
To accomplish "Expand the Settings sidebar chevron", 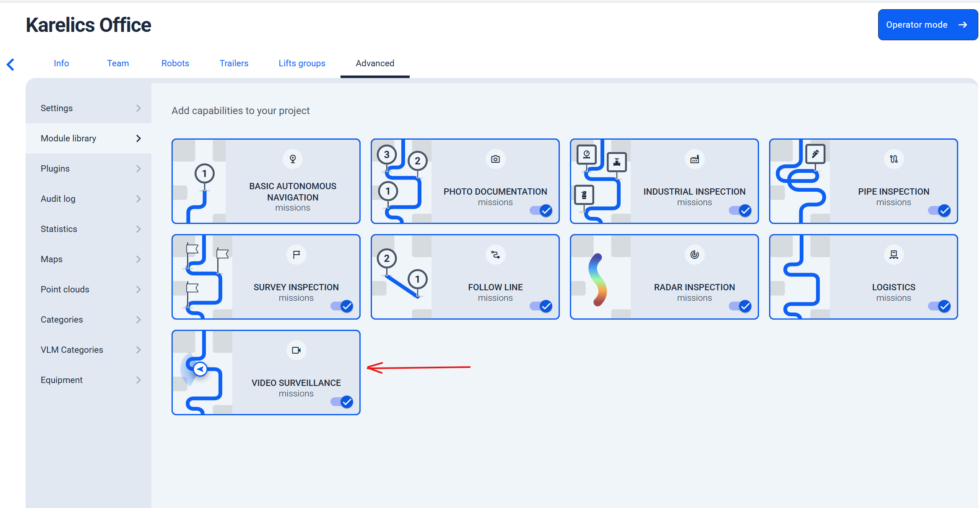I will click(x=138, y=108).
